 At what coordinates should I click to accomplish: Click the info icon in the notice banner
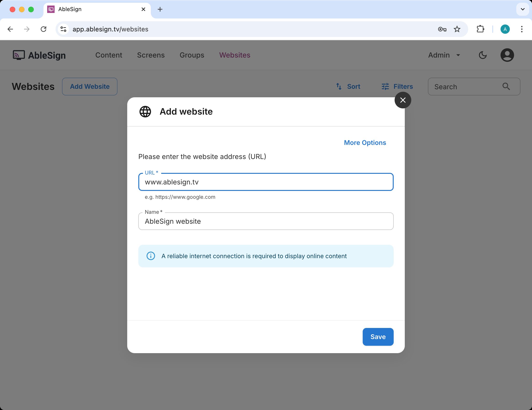[x=151, y=256]
